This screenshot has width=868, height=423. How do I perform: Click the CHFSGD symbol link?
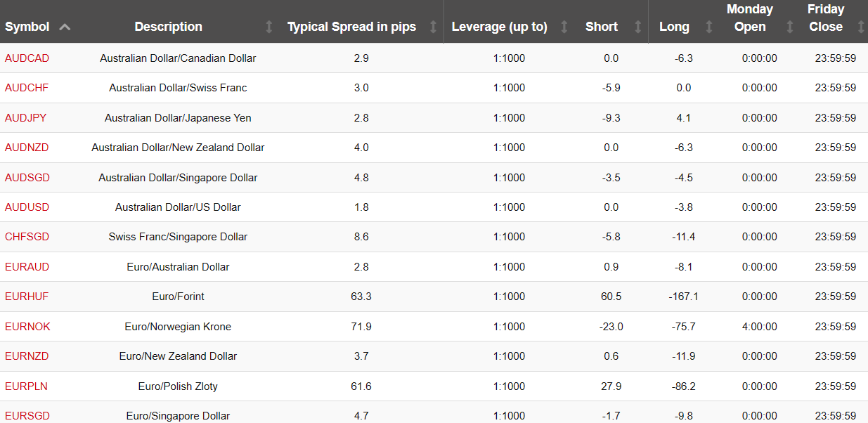point(27,237)
